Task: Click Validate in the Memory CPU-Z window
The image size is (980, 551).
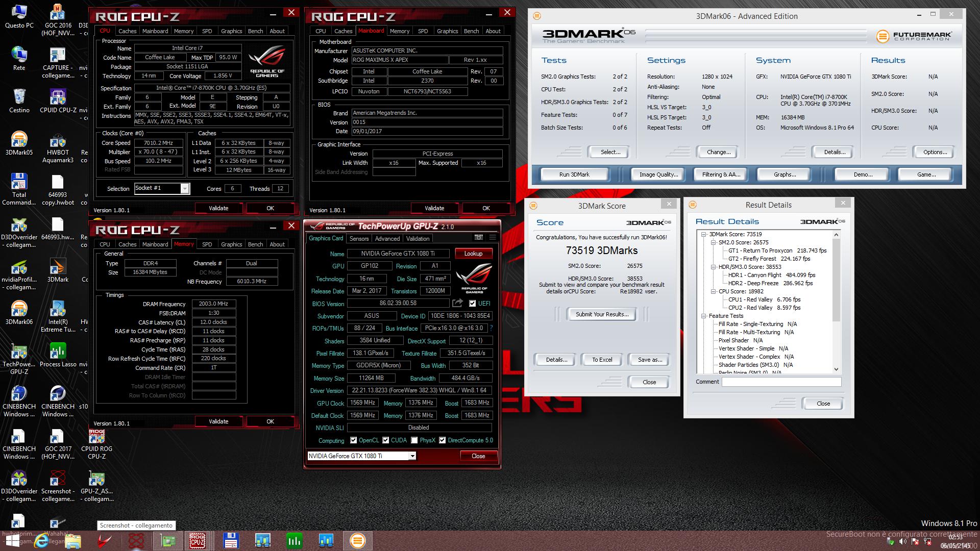Action: click(x=218, y=421)
